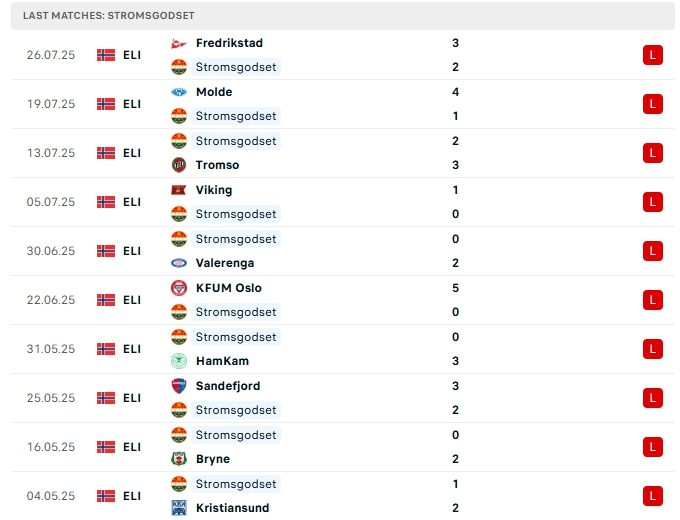This screenshot has height=520, width=680.
Task: Click the Molde team crest icon
Action: pos(179,92)
